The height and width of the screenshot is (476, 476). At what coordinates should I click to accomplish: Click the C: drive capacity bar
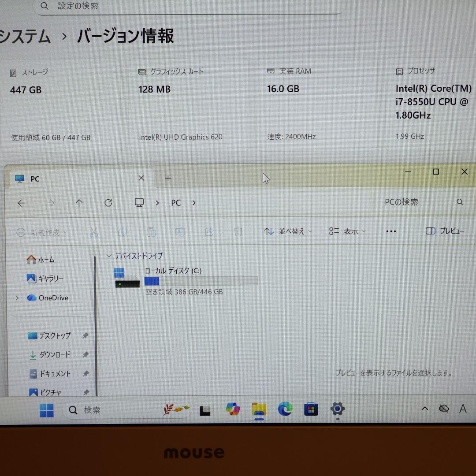pyautogui.click(x=201, y=281)
